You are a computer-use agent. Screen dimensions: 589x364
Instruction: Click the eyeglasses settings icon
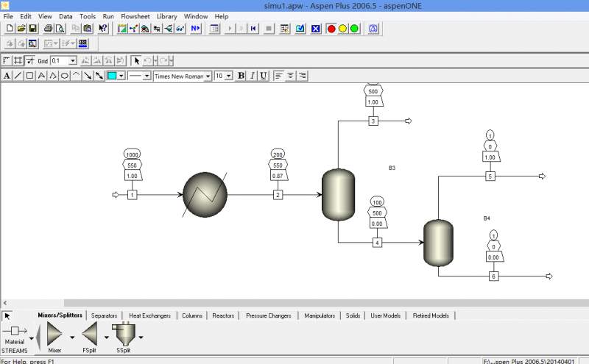[180, 29]
